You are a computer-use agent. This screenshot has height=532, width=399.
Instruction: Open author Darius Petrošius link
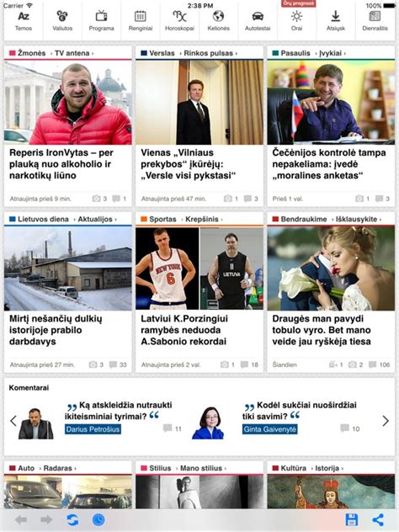(x=93, y=429)
